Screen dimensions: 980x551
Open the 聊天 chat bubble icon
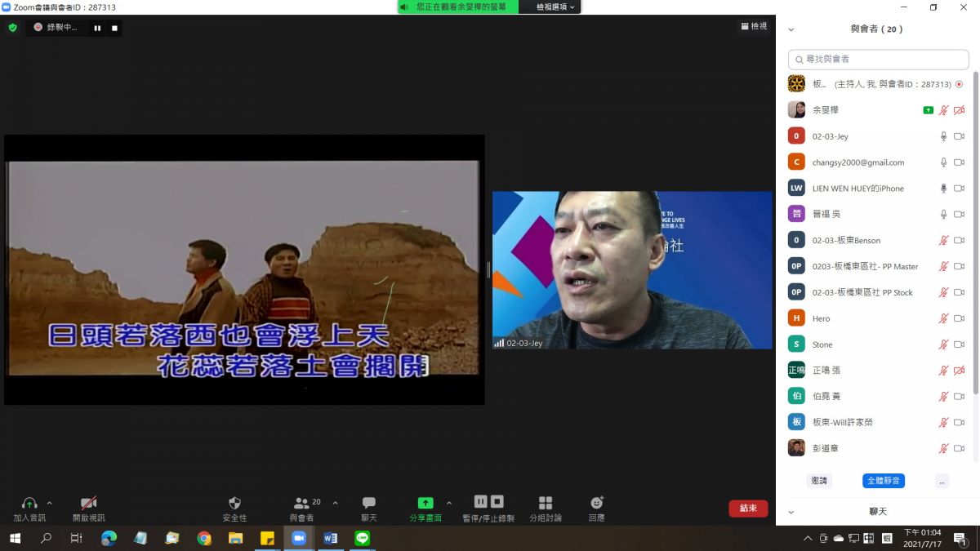coord(369,503)
